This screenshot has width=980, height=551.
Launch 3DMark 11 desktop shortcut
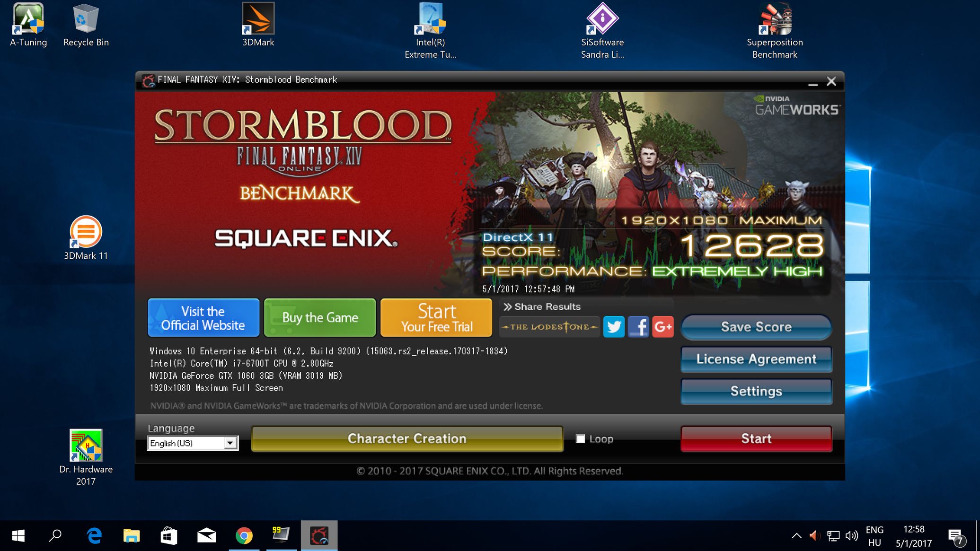pyautogui.click(x=86, y=238)
